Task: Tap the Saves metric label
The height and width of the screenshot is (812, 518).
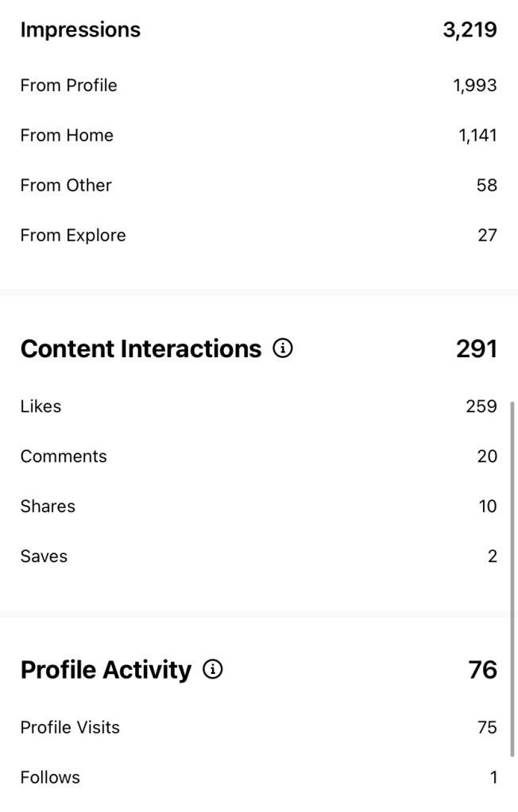Action: (44, 556)
